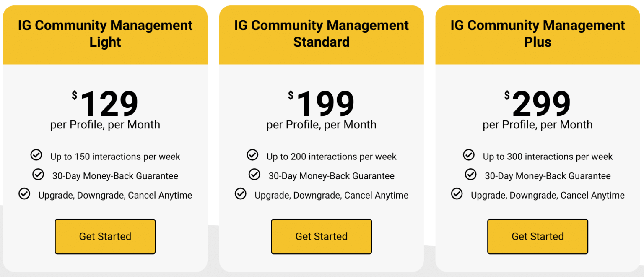Screen dimensions: 644x277
Task: Click the checkmark beside Light plan's cancel anytime line
Action: pos(24,194)
